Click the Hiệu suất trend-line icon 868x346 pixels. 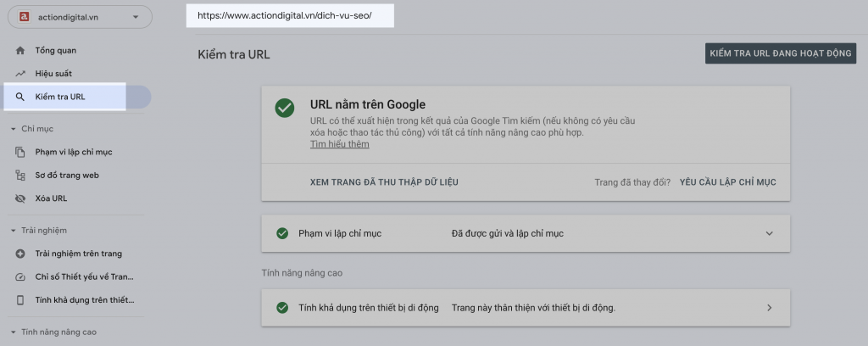tap(20, 74)
